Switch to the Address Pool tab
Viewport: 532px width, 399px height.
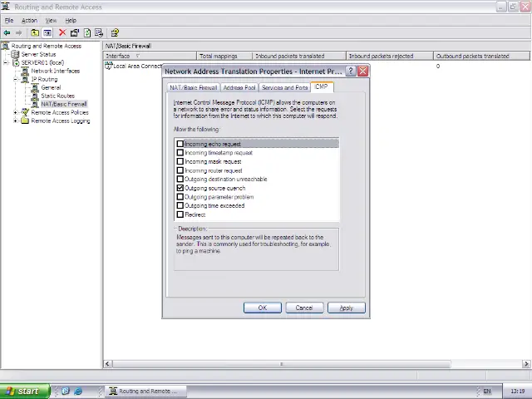click(x=239, y=87)
